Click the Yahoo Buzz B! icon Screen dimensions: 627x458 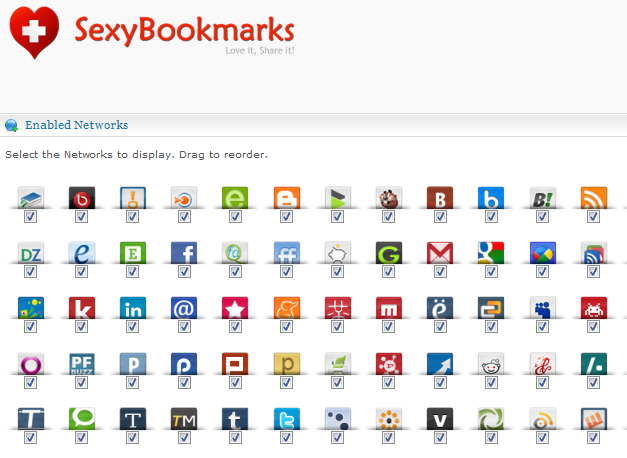pyautogui.click(x=542, y=198)
